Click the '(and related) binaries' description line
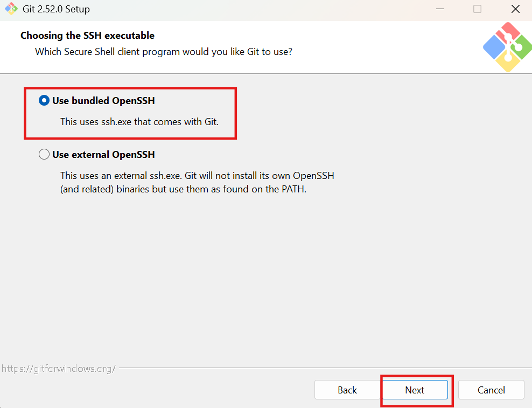This screenshot has width=532, height=408. (x=183, y=189)
